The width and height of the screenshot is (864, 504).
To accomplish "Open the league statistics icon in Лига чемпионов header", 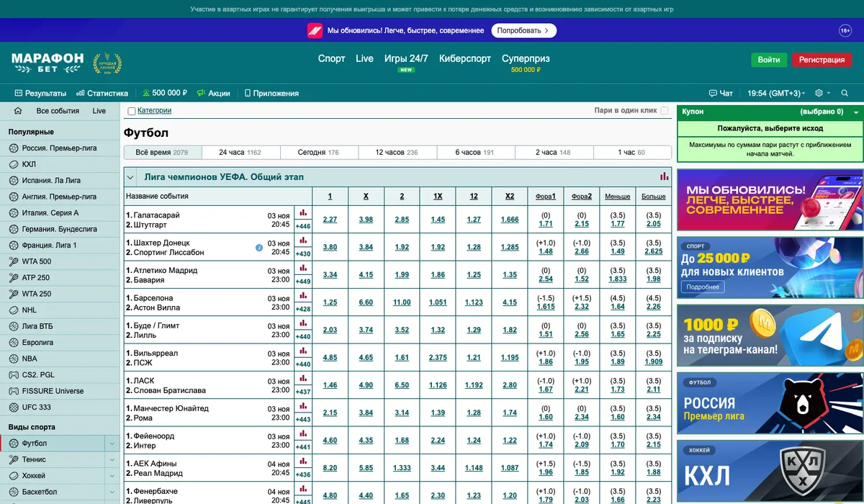I will tap(665, 176).
